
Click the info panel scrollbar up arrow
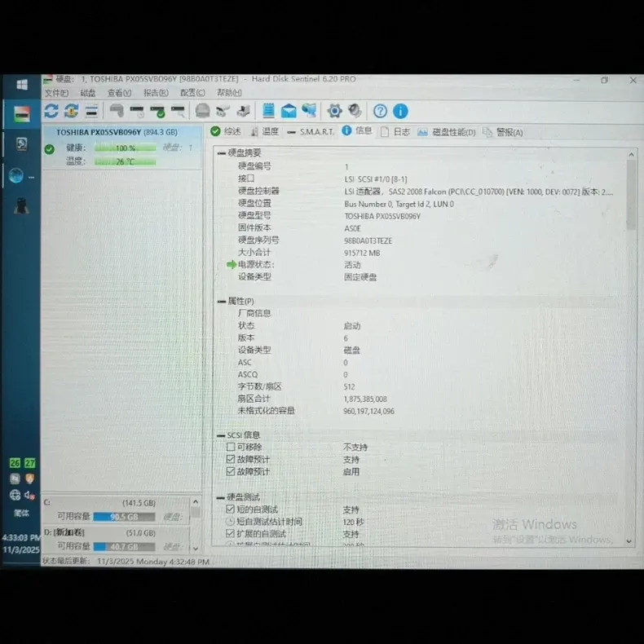[631, 154]
